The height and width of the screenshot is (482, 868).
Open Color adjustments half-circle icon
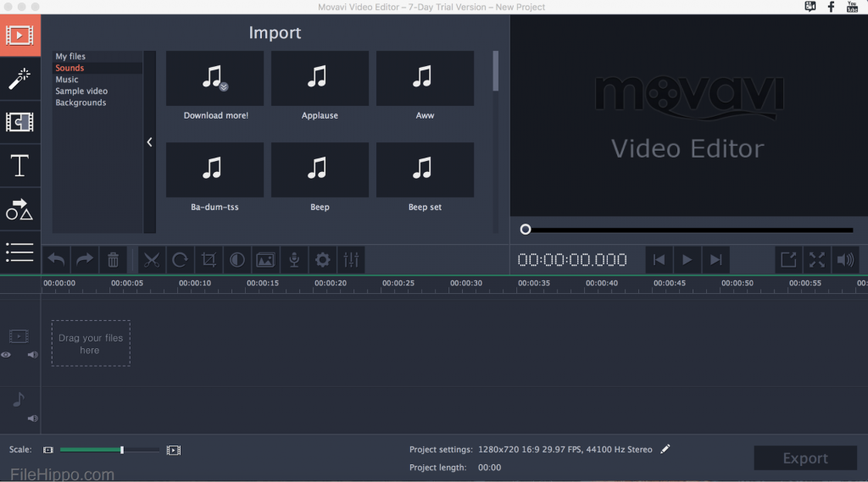(x=237, y=259)
